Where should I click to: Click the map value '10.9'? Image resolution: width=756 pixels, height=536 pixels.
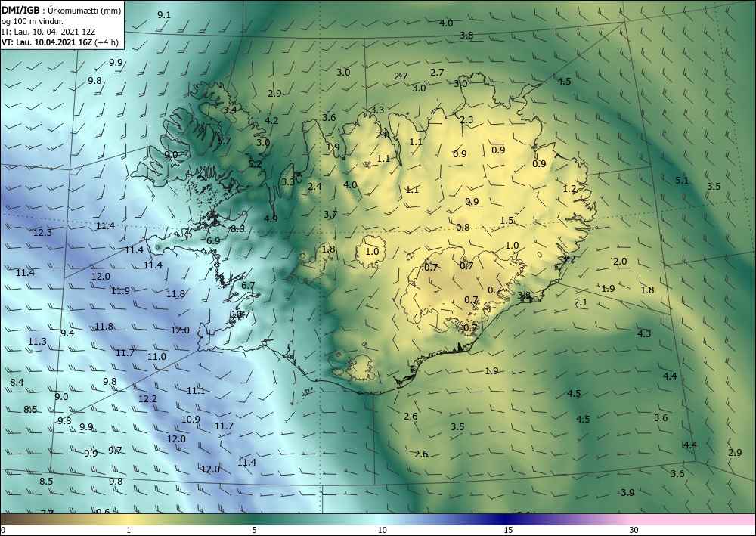(x=191, y=420)
